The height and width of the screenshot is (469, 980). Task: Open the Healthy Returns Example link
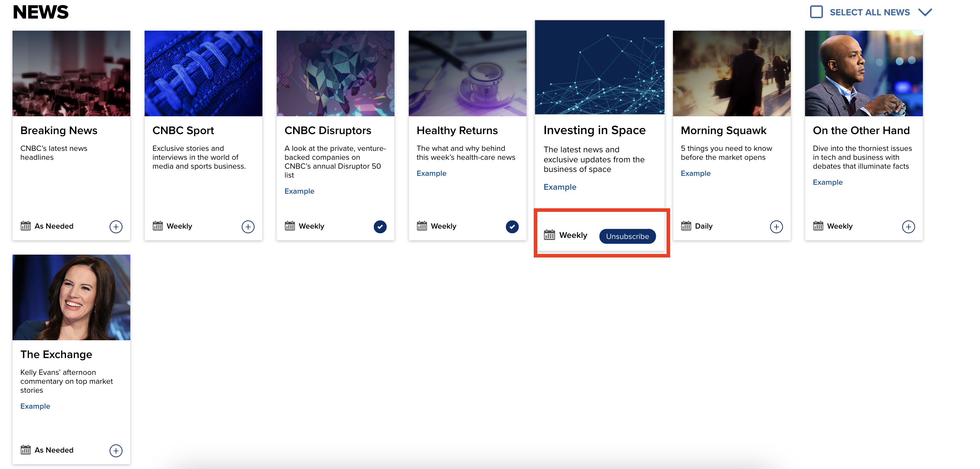point(431,173)
